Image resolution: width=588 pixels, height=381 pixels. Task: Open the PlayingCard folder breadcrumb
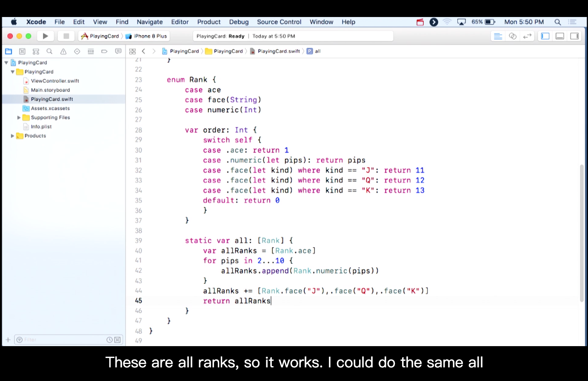224,51
